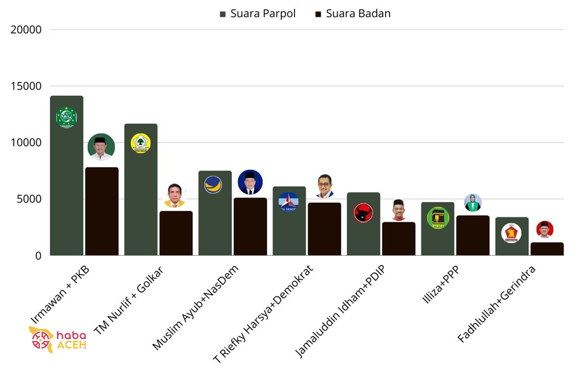Viewport: 588px width, 368px height.
Task: Click TM Nurlif's portrait photo
Action: tap(175, 195)
